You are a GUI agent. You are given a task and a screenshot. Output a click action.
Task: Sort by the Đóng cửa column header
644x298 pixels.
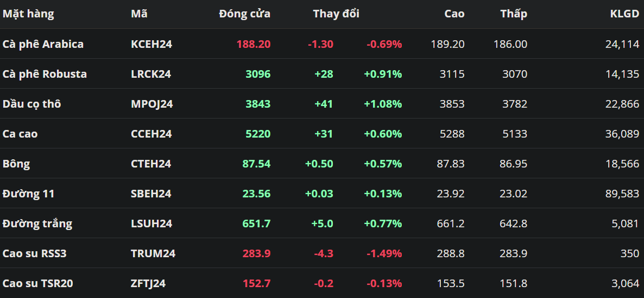click(244, 14)
